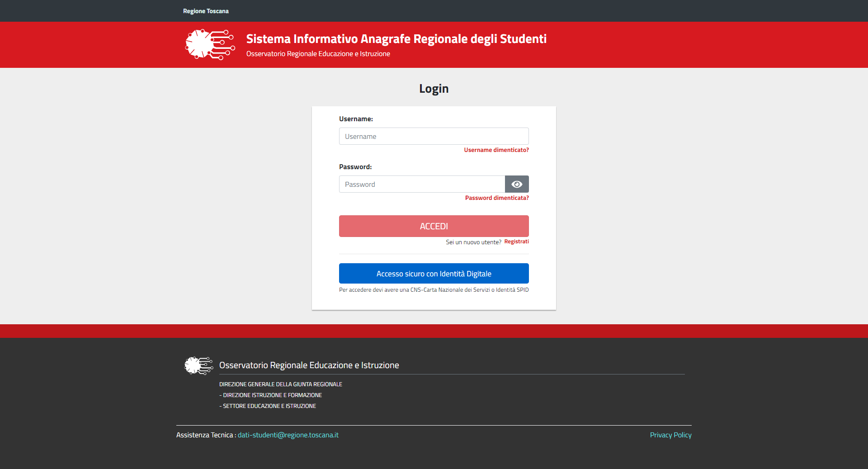
Task: Click the header subtitle 'Osservatorio Regionale Educazione e Istruzione'
Action: (x=318, y=54)
